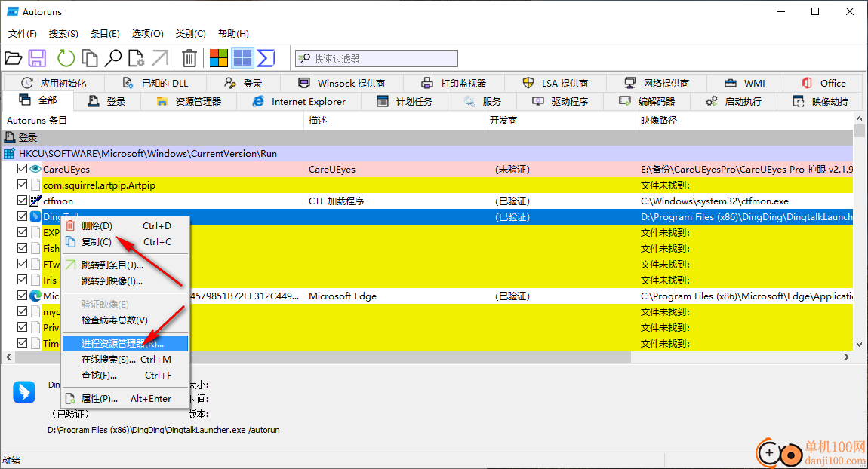Switch to the 已知的 DLL tab
Viewport: 868px width, 469px height.
[x=155, y=83]
